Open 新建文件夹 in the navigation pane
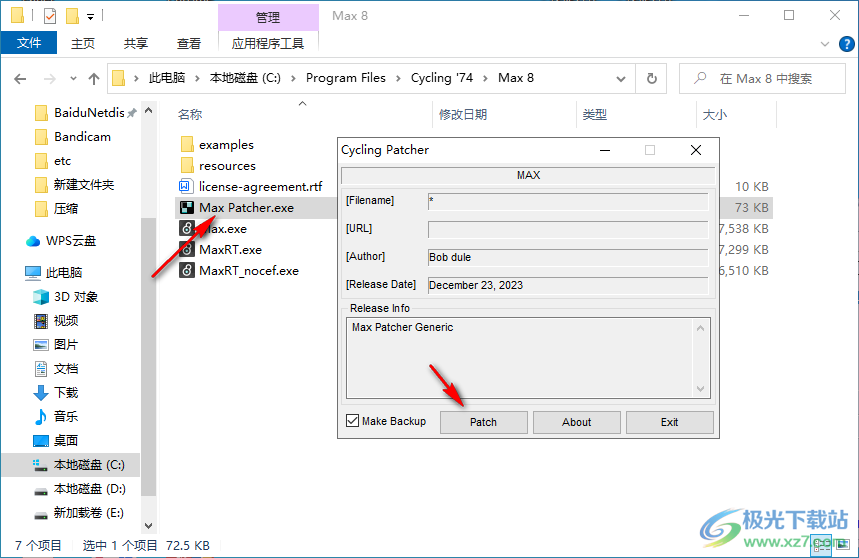Screen dimensions: 859x558 coord(83,185)
